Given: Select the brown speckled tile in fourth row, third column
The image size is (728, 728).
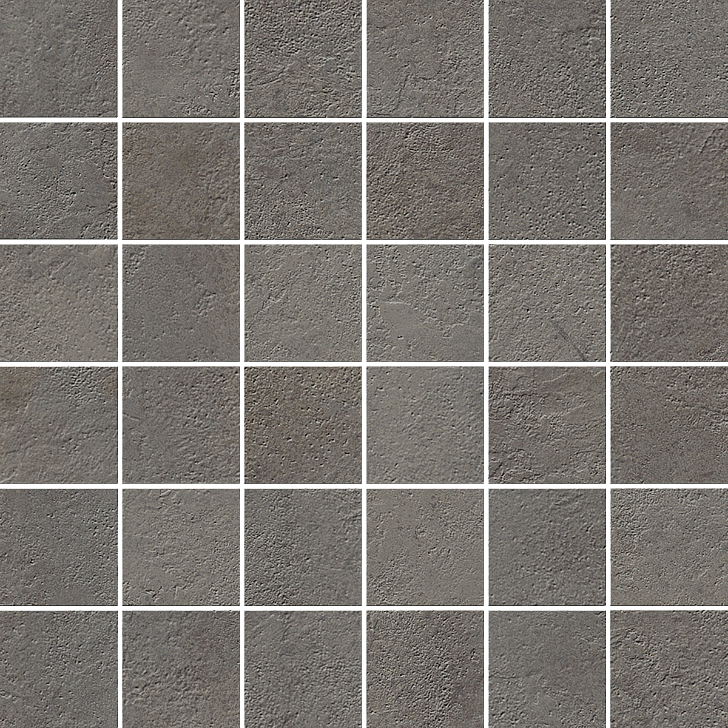Looking at the screenshot, I should [303, 425].
